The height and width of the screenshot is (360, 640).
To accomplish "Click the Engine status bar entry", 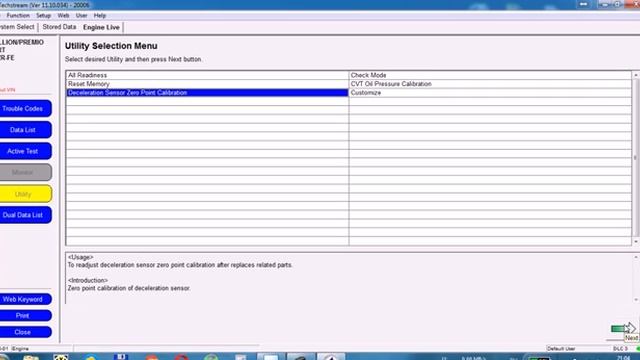I will tap(20, 349).
